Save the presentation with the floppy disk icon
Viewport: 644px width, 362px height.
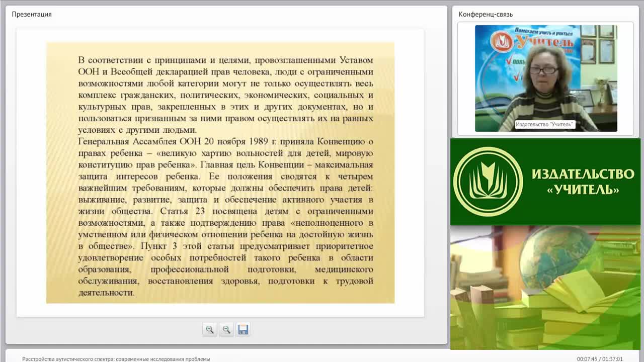[243, 329]
